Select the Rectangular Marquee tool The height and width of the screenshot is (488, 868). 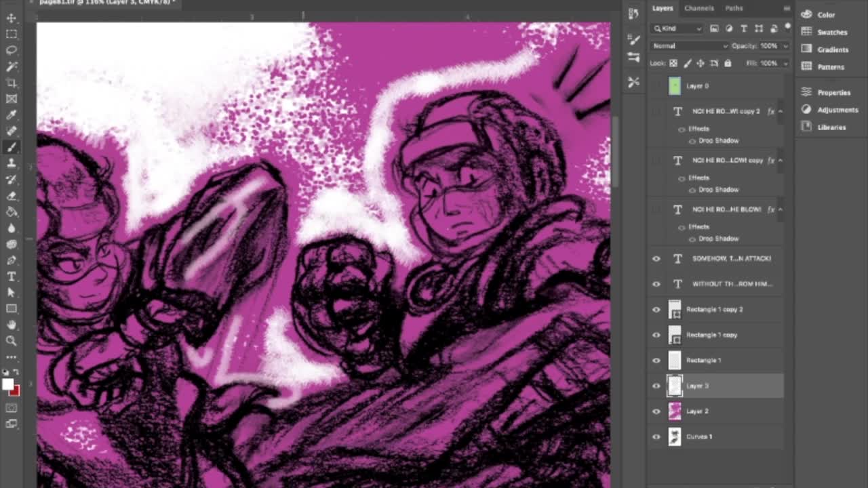(x=12, y=34)
